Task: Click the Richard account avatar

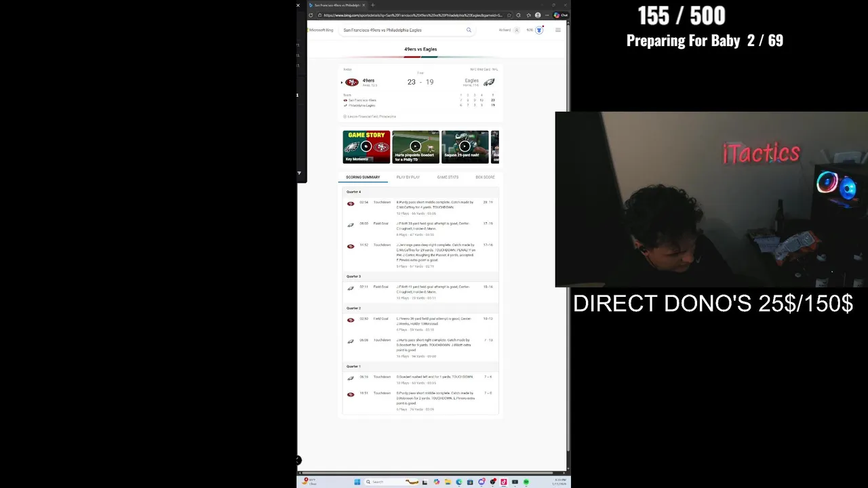Action: click(517, 30)
